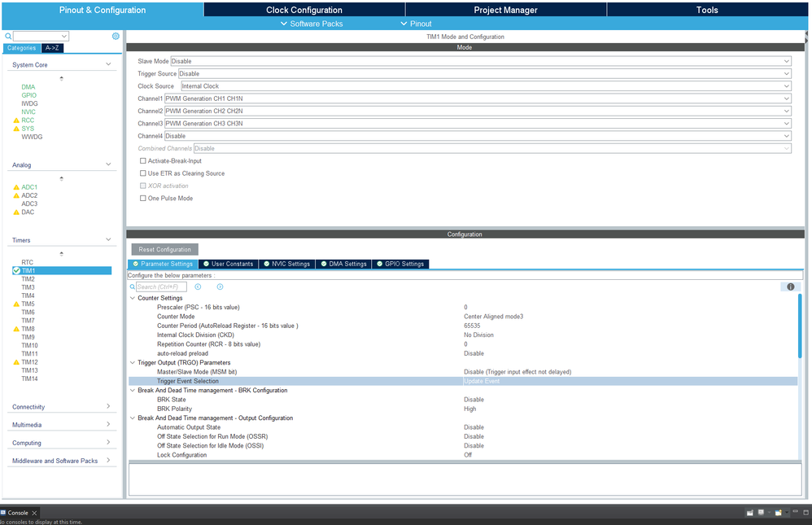Viewport: 812px width, 525px height.
Task: Click the TIM12 warning triangle icon
Action: pos(16,362)
